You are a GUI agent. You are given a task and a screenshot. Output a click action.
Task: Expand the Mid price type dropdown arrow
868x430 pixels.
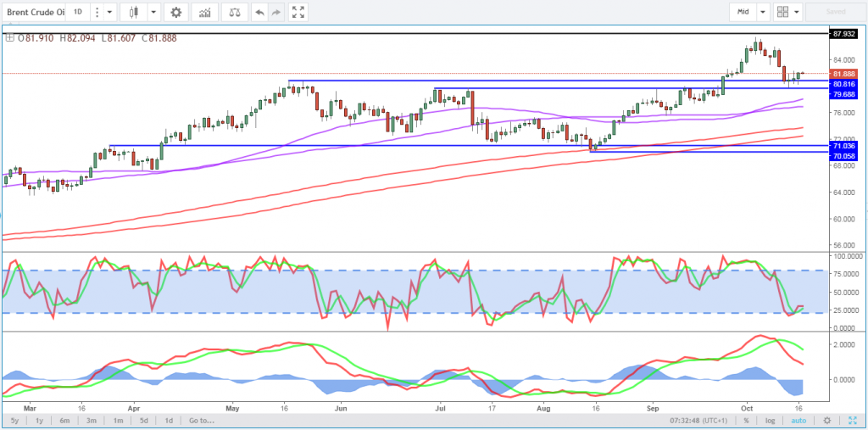coord(764,12)
